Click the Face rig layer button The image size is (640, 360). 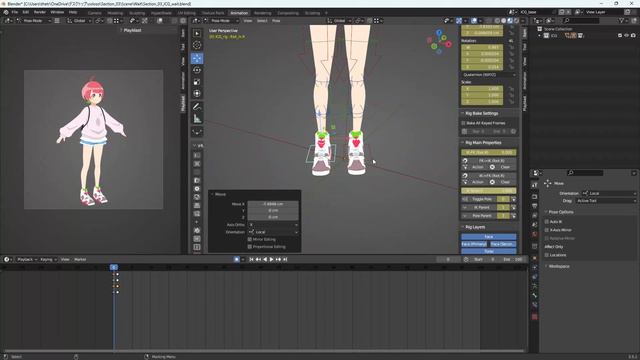(x=489, y=237)
